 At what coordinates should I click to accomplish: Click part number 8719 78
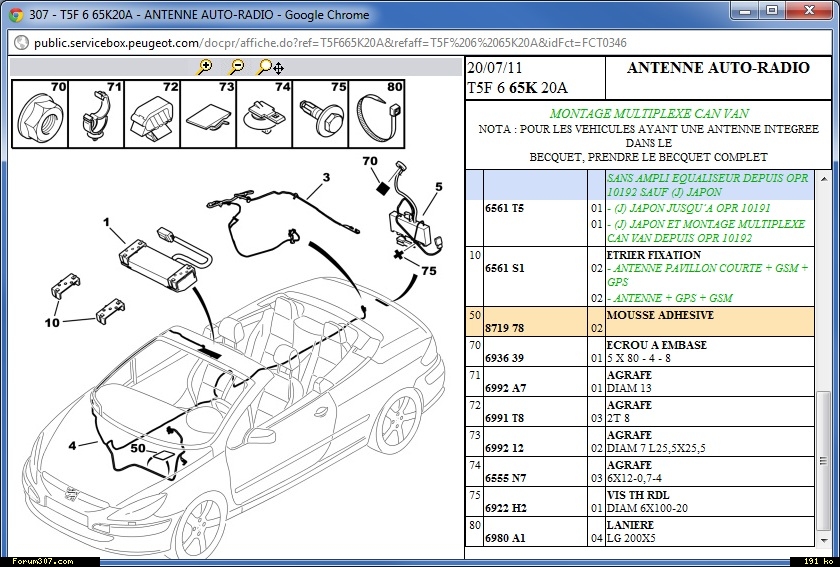[x=504, y=328]
